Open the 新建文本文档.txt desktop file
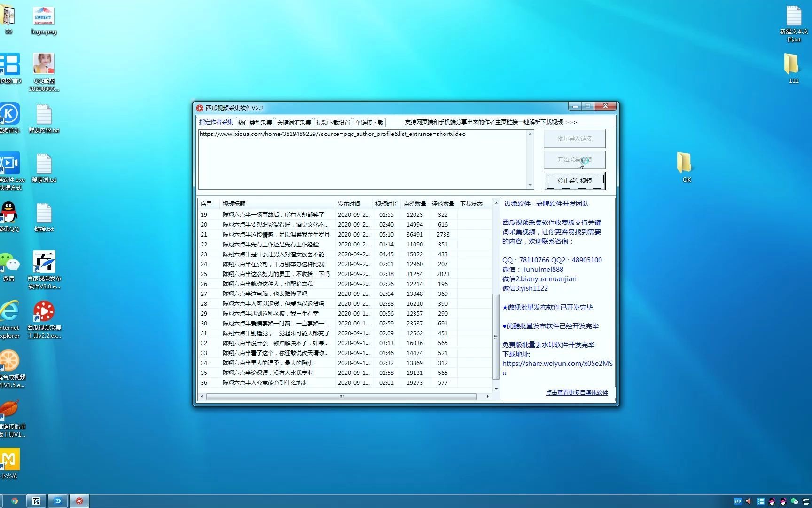 [794, 24]
